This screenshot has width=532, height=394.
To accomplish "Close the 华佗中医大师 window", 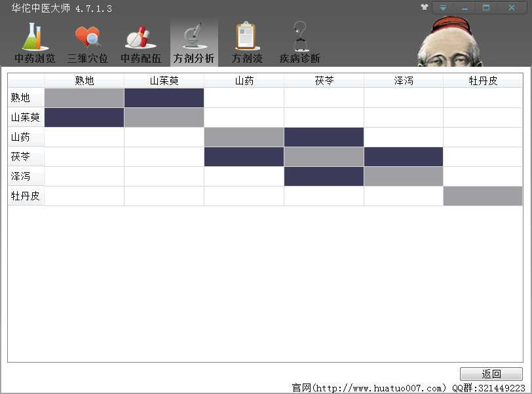I will pos(512,7).
